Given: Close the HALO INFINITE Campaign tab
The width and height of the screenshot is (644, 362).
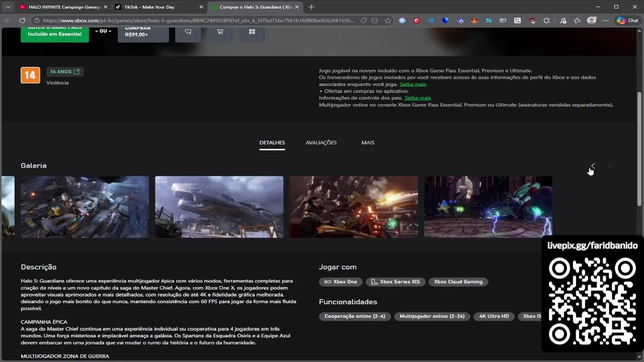Looking at the screenshot, I should tap(106, 7).
